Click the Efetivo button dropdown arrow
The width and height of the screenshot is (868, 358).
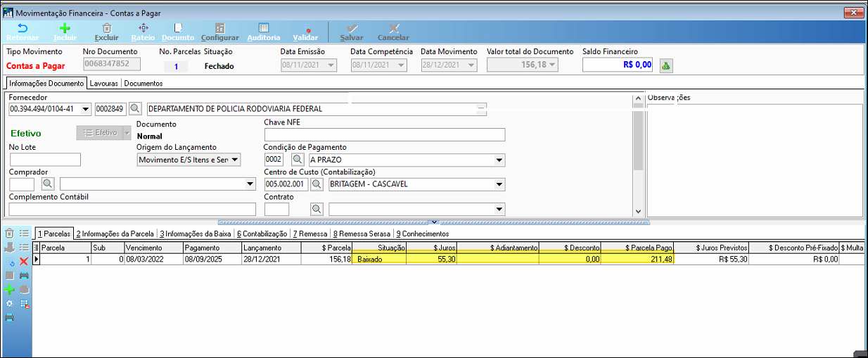click(127, 133)
